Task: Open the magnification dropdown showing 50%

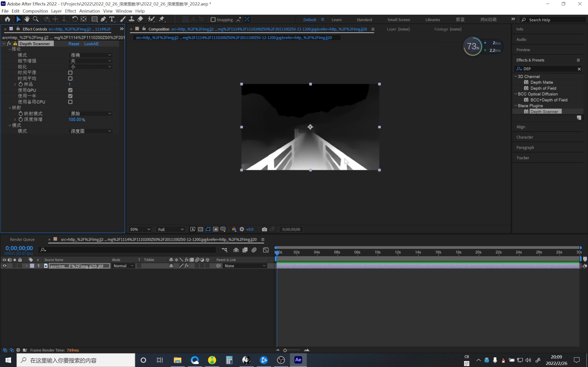Action: [x=140, y=229]
